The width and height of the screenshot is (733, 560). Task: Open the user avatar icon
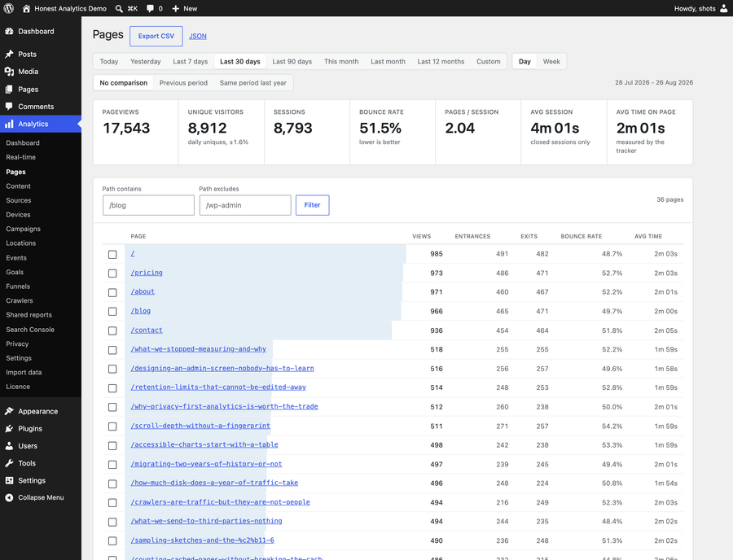click(x=724, y=8)
